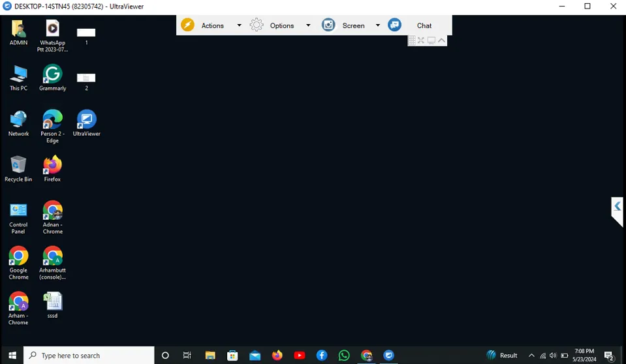Image resolution: width=626 pixels, height=364 pixels.
Task: Open the UltraViewer Chat panel
Action: pos(424,25)
